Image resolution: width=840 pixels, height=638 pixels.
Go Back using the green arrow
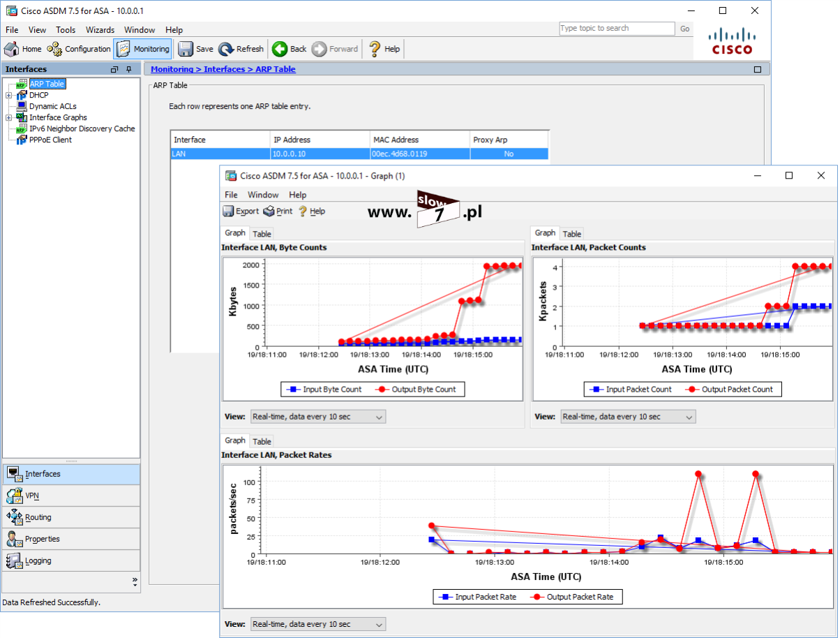tap(290, 49)
